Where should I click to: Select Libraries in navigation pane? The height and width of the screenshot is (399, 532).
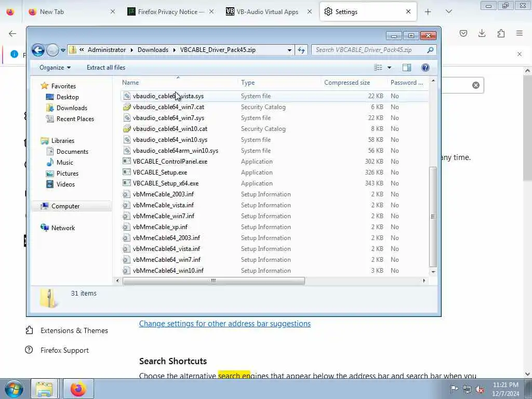pos(63,140)
